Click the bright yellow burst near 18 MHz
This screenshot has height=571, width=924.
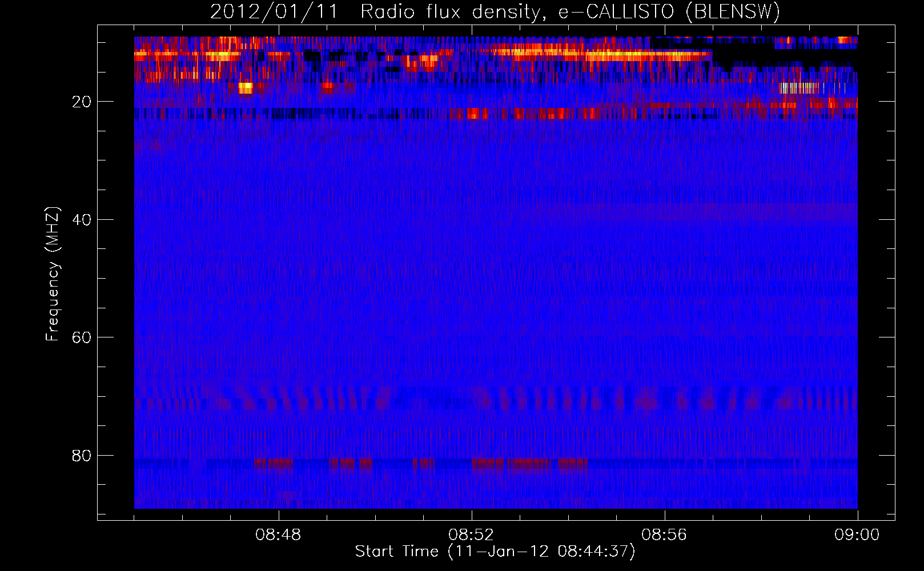click(x=246, y=88)
